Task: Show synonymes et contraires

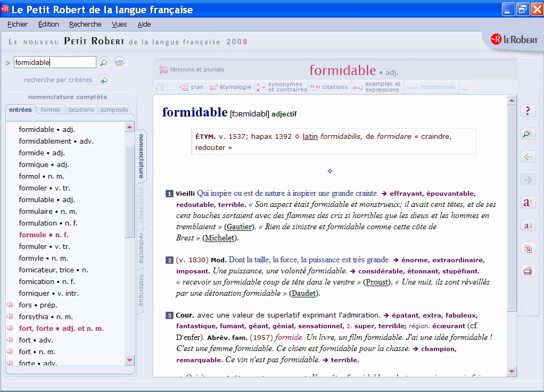Action: (x=282, y=87)
